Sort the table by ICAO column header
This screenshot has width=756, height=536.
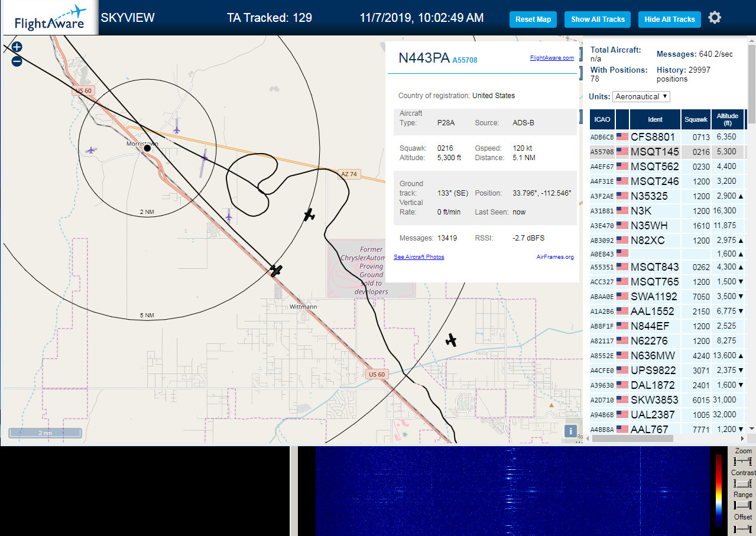pos(602,119)
